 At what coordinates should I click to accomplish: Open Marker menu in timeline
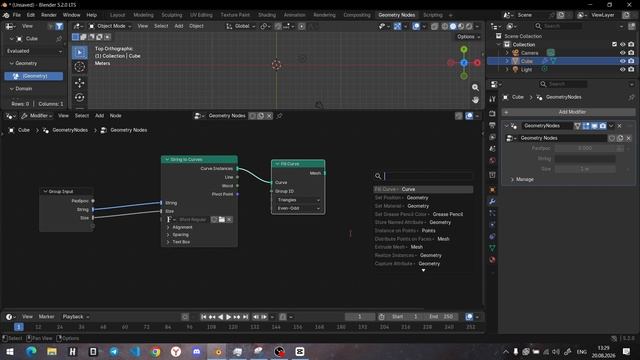(x=46, y=317)
